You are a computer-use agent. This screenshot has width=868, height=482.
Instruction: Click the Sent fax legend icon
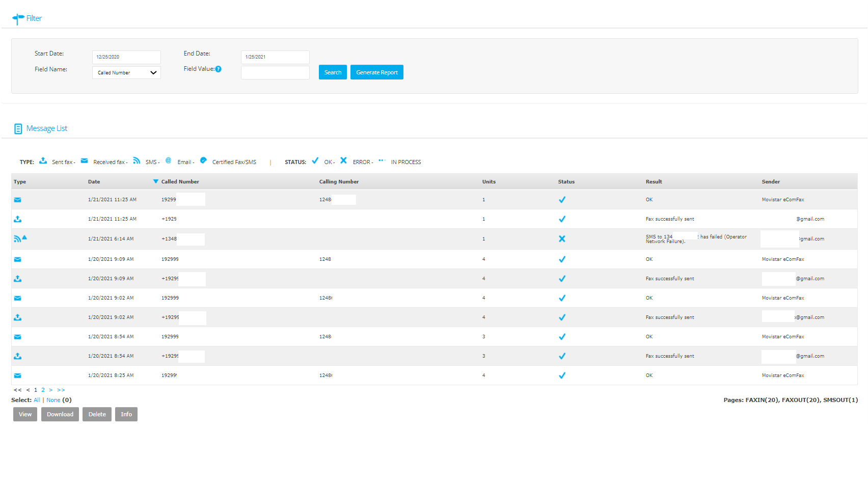click(43, 161)
